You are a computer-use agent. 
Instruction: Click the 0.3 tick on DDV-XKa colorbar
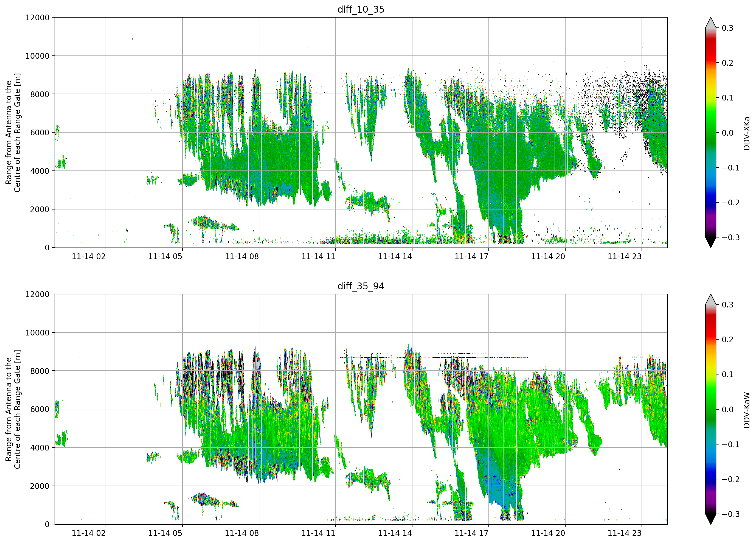tap(728, 28)
